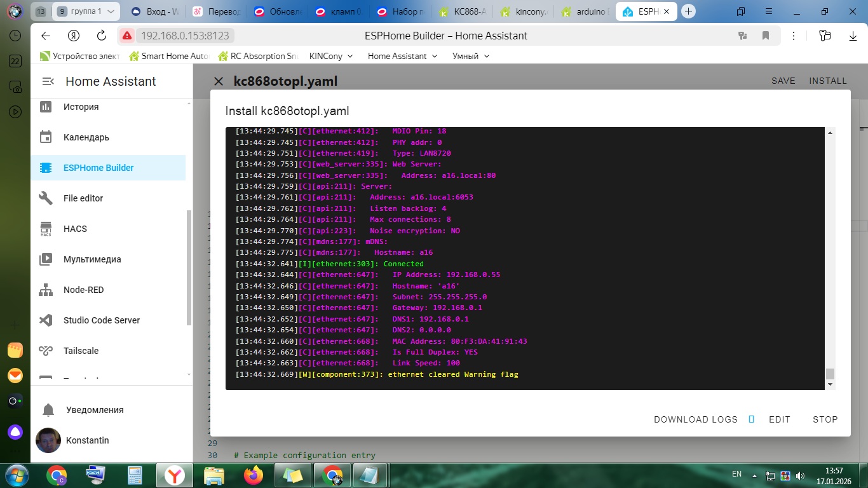Click the File editor wrench icon

click(x=46, y=198)
